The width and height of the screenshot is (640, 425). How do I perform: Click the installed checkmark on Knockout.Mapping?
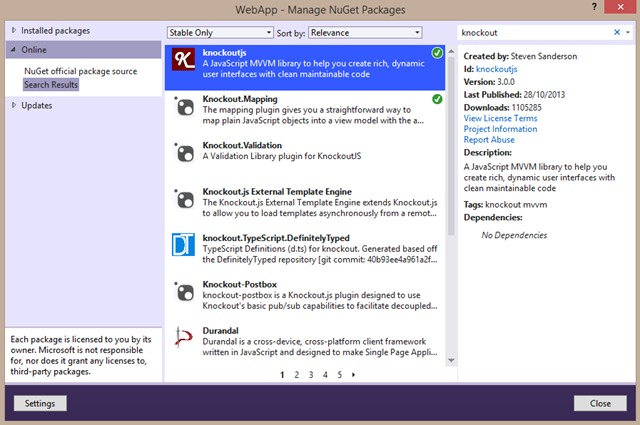click(x=437, y=99)
